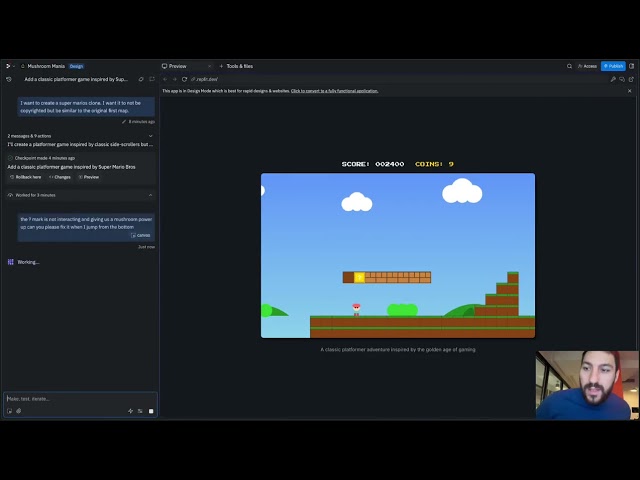This screenshot has height=480, width=640.
Task: Click the game canvas in the preview
Action: coord(398,256)
